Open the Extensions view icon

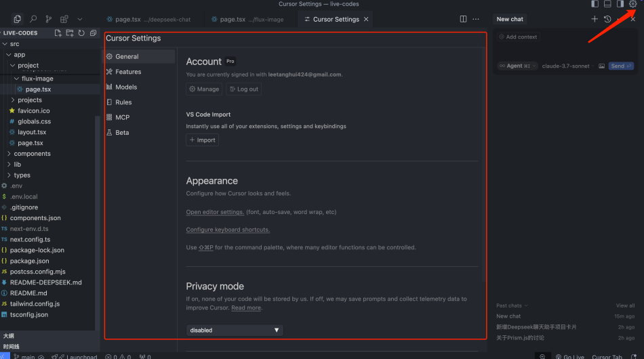point(64,19)
